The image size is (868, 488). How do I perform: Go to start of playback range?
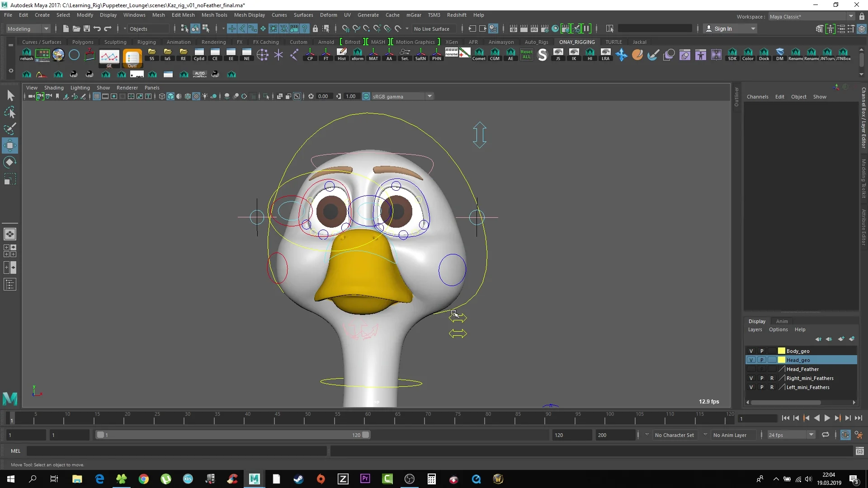tap(786, 418)
